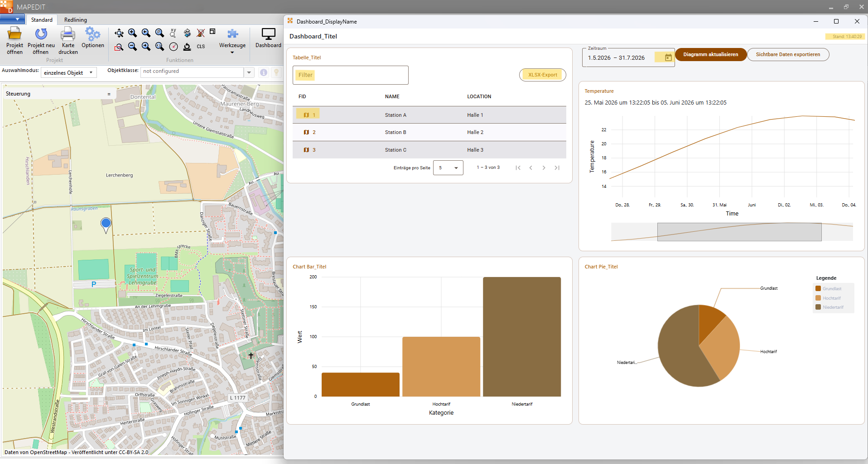Click the zoom out magnifier icon
The height and width of the screenshot is (464, 868).
(x=132, y=46)
